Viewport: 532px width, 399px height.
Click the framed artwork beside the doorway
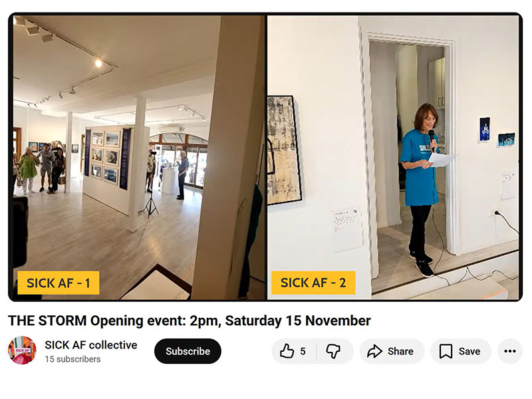[283, 151]
